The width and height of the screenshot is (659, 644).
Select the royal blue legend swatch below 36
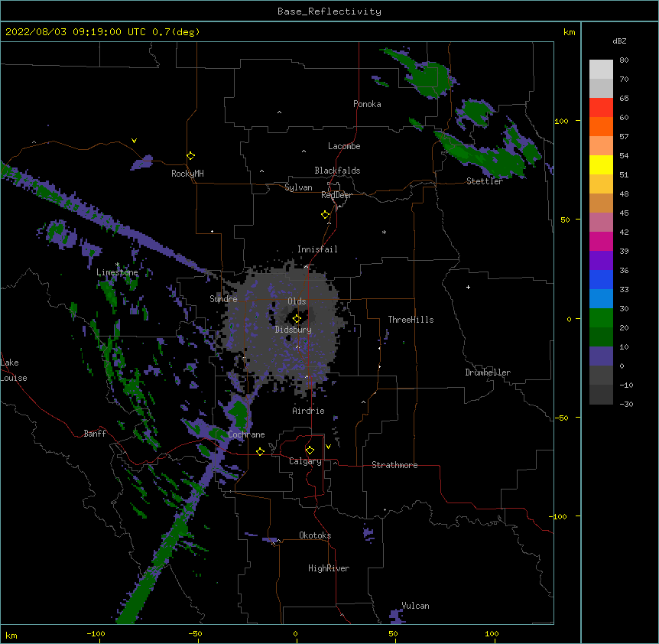601,279
